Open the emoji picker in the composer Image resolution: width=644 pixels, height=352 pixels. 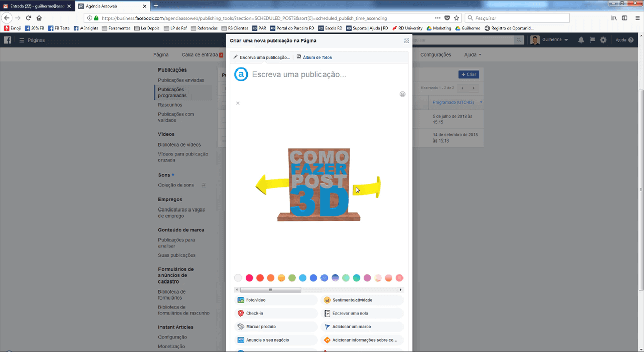click(403, 94)
